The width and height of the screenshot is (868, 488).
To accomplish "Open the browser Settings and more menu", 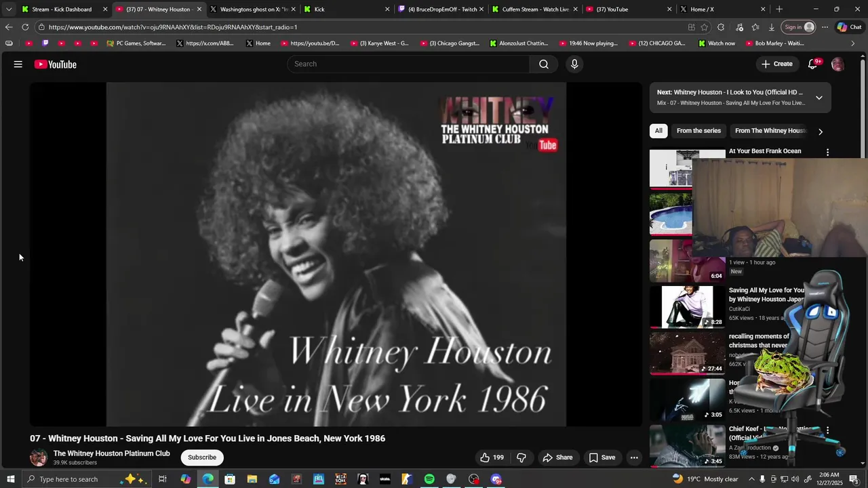I will point(825,27).
